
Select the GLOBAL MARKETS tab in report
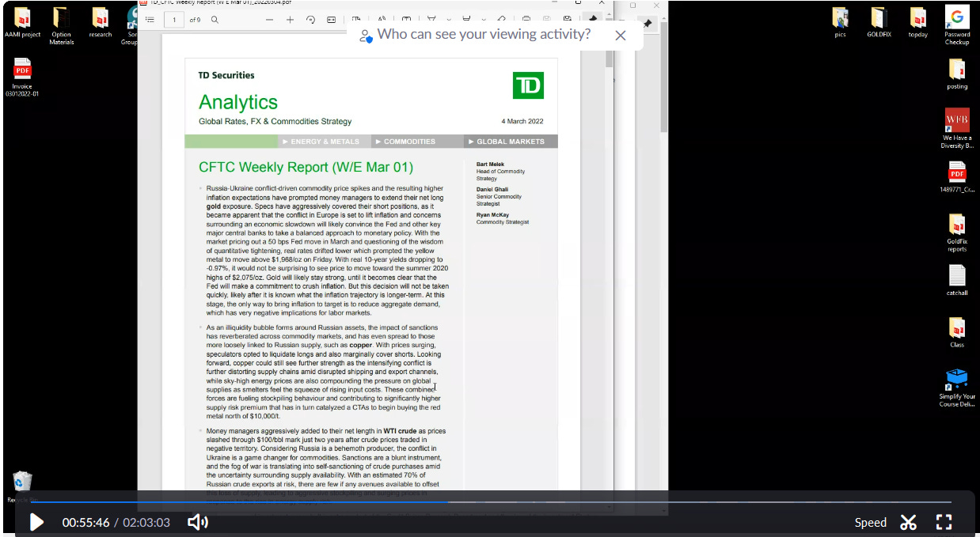(x=511, y=142)
